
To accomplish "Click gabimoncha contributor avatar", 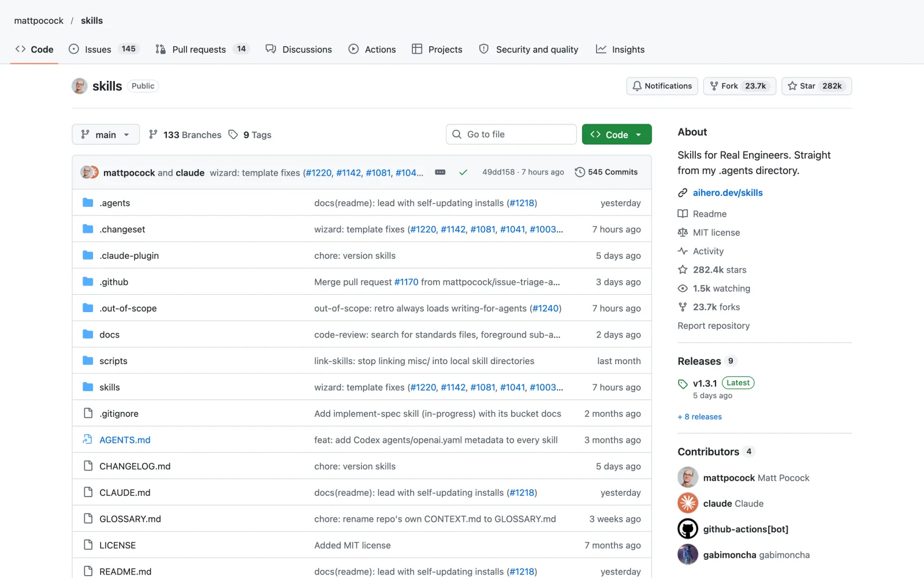I will click(x=688, y=554).
